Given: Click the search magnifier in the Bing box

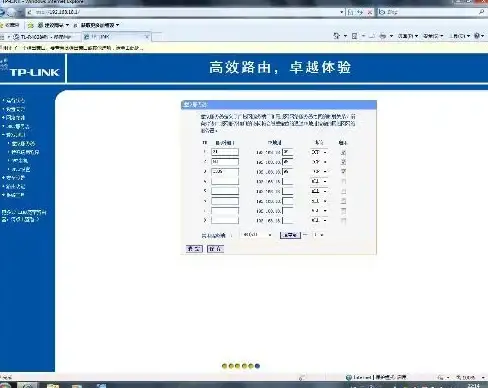Looking at the screenshot, I should coord(481,12).
